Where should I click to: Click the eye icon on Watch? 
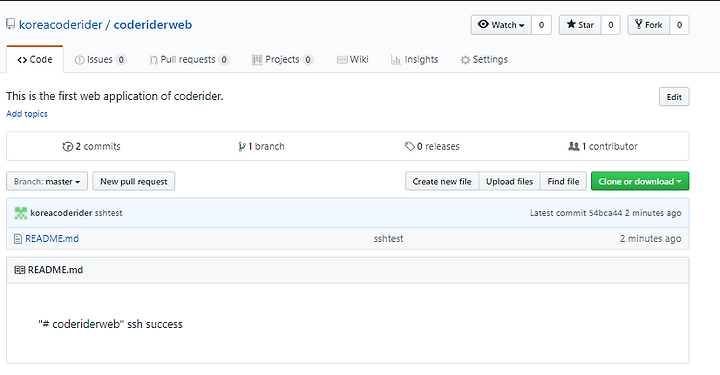pos(483,24)
